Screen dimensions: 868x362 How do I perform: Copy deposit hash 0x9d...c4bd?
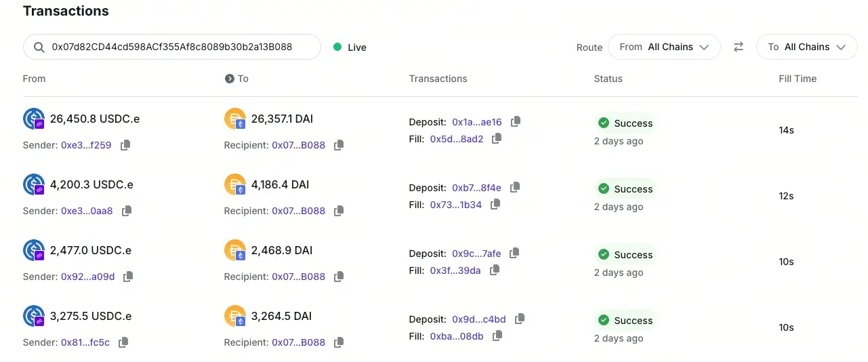520,319
